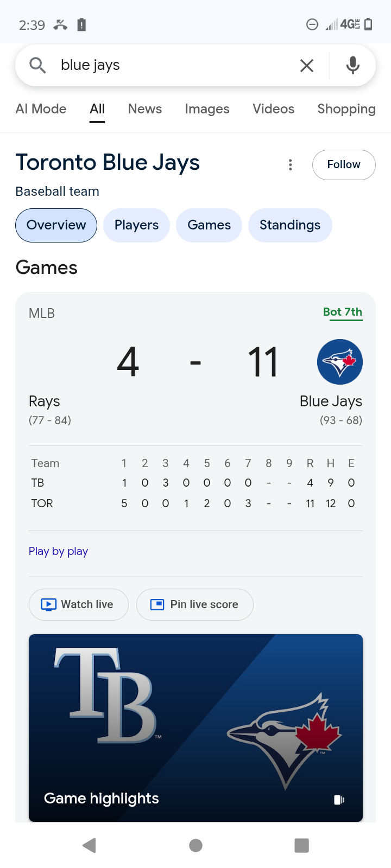Open the Play by play link
Viewport: 391px width, 868px height.
(58, 551)
